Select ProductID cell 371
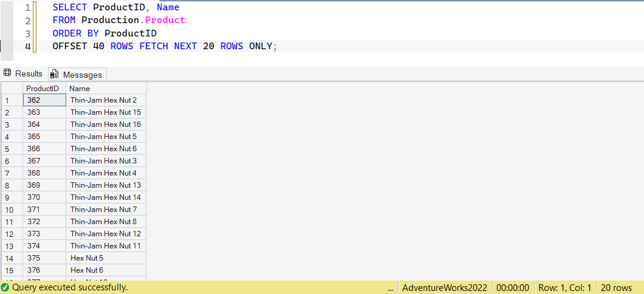 [44, 210]
